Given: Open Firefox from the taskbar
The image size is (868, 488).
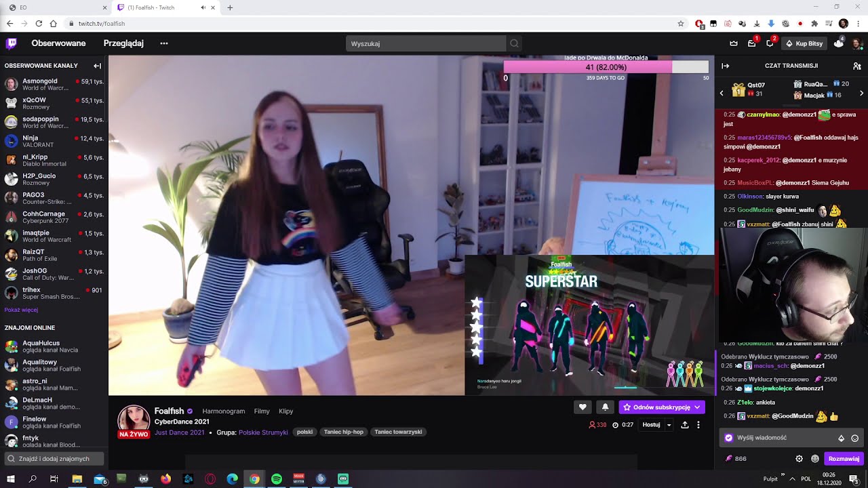Looking at the screenshot, I should (x=166, y=479).
